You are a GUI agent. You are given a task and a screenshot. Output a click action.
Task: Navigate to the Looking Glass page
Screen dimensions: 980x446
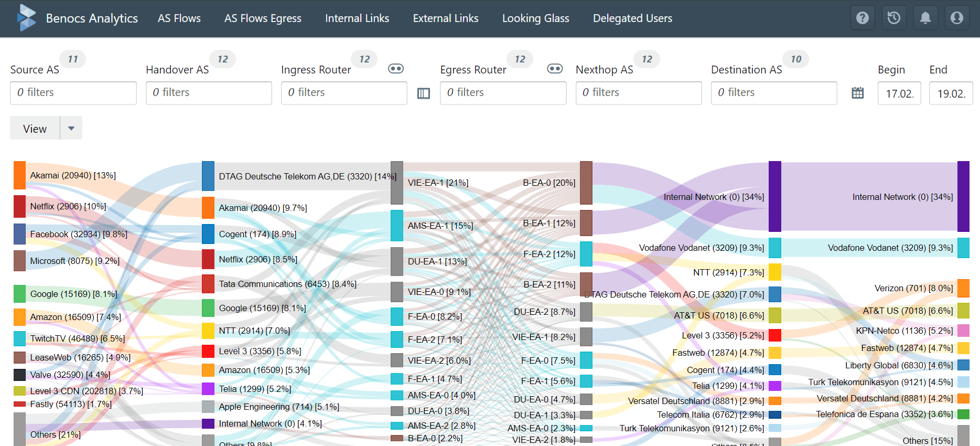point(535,18)
